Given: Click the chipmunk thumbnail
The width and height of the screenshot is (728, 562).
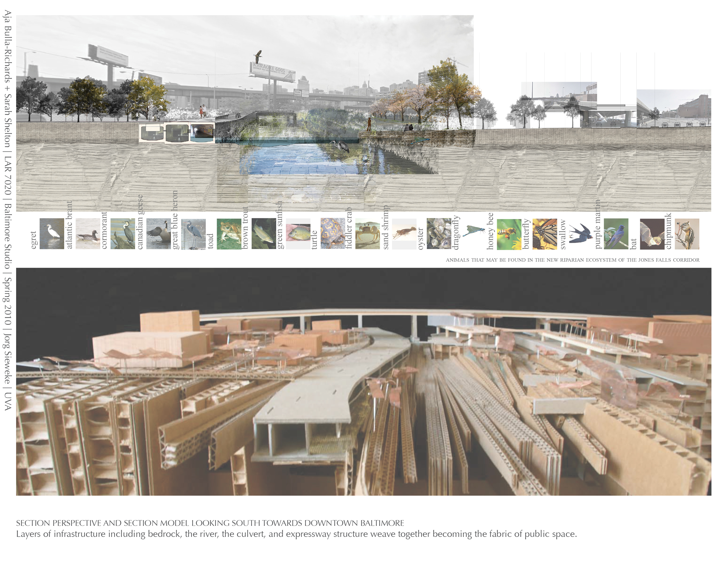Looking at the screenshot, I should [687, 234].
